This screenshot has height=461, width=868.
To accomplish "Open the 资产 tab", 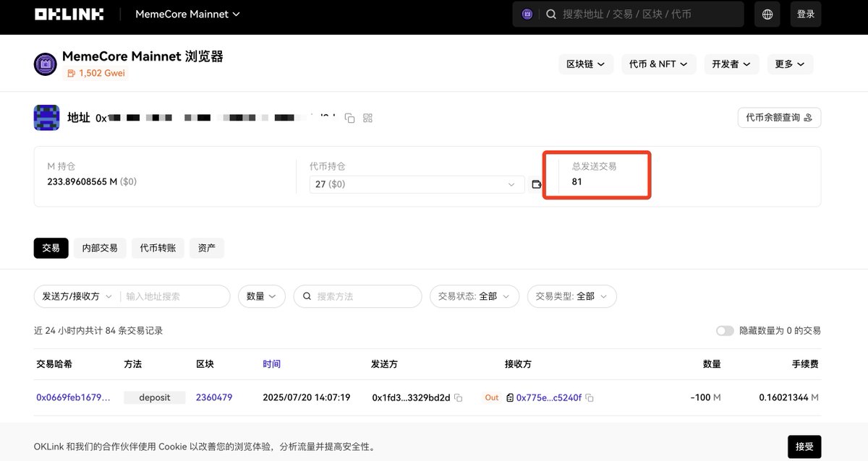I will point(207,248).
